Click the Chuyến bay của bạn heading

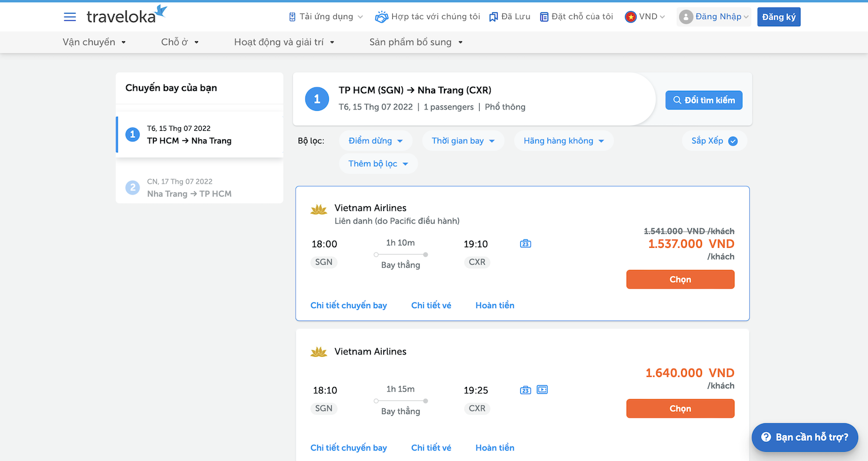pos(171,88)
